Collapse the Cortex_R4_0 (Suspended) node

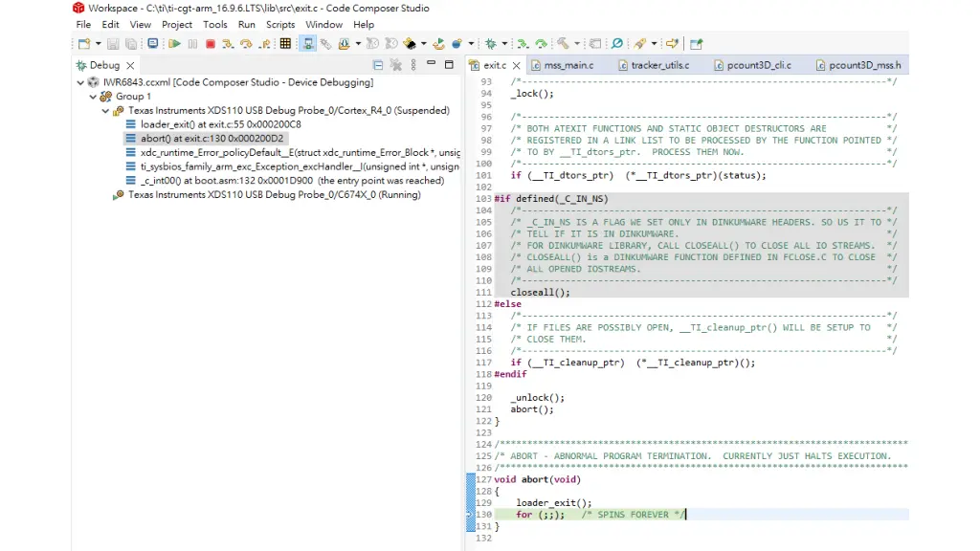pyautogui.click(x=105, y=111)
